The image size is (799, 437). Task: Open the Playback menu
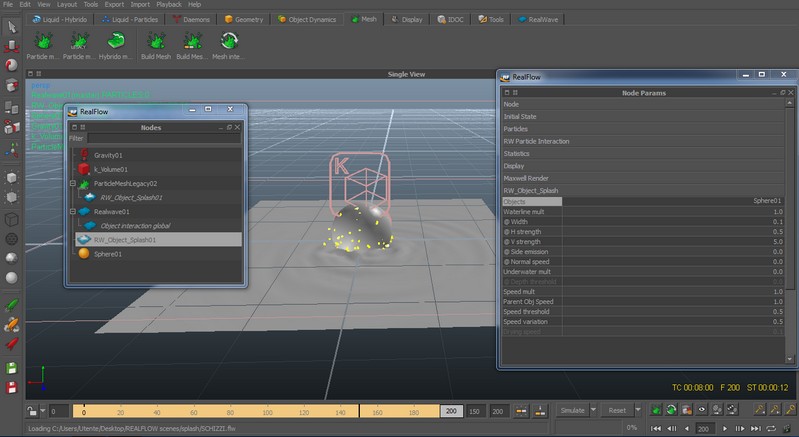pyautogui.click(x=169, y=4)
